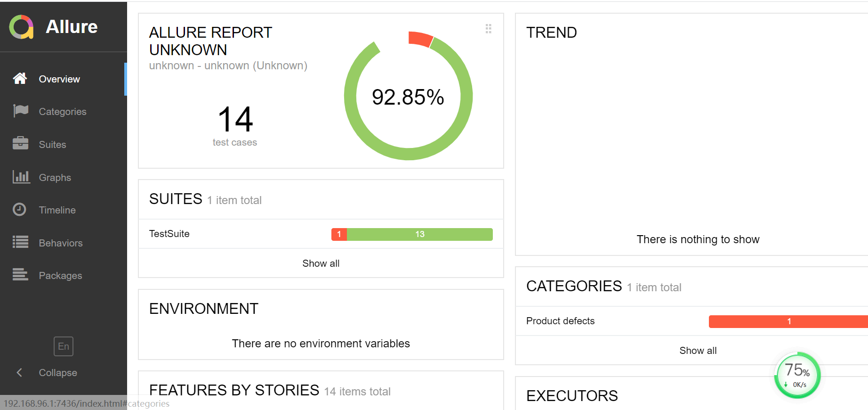Click the floating 75% speed indicator
The image size is (868, 410).
coord(797,375)
